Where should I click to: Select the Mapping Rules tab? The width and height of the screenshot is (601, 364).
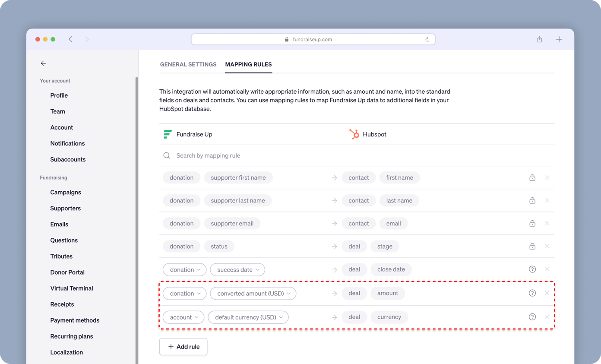(248, 64)
